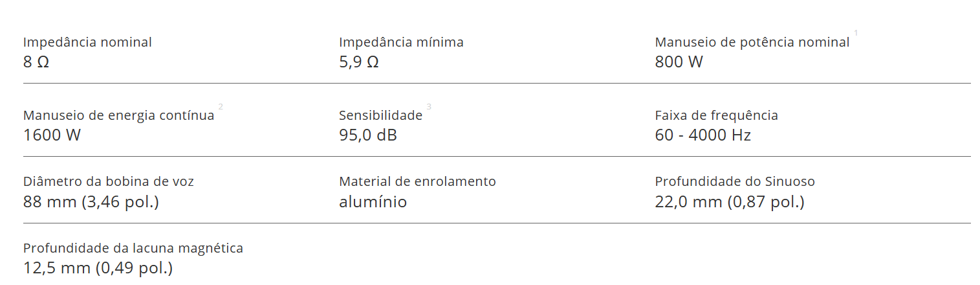The image size is (980, 285).
Task: Select the Impedância nominal label
Action: [87, 42]
